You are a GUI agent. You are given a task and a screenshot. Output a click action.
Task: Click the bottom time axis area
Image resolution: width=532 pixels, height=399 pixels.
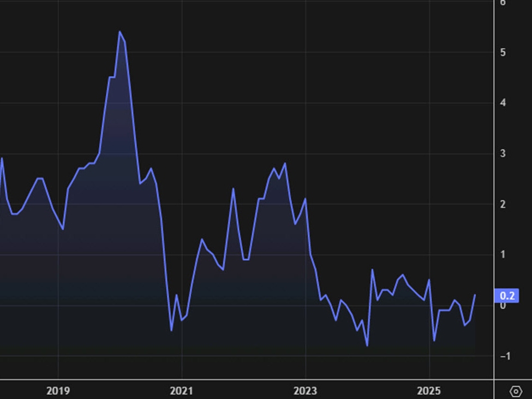(246, 391)
